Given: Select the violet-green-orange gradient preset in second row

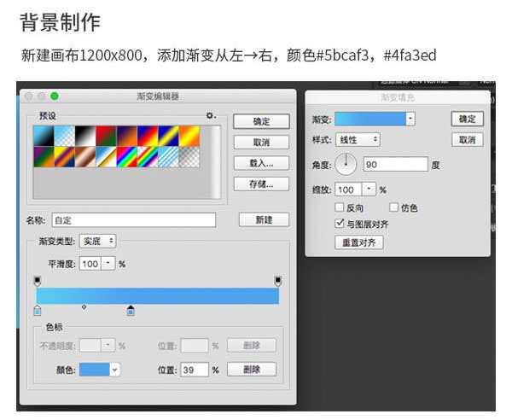Looking at the screenshot, I should [44, 157].
